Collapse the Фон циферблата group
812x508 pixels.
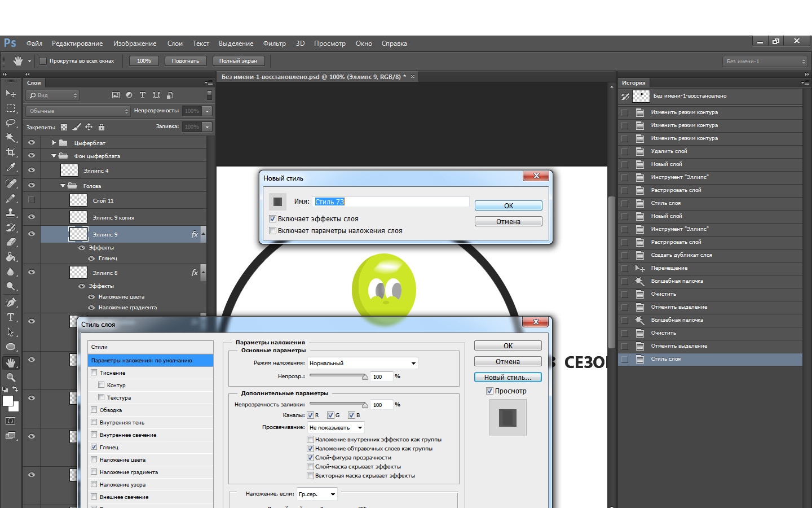(x=54, y=156)
